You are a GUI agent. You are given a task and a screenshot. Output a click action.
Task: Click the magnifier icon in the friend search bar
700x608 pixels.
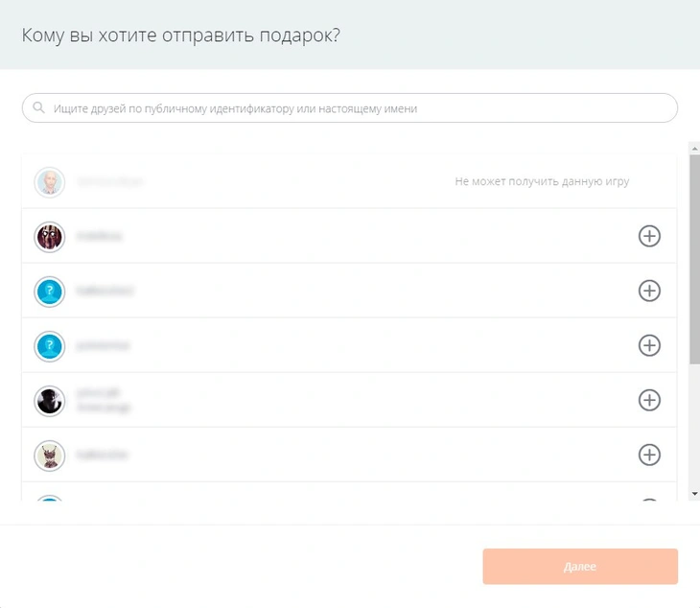pyautogui.click(x=38, y=108)
